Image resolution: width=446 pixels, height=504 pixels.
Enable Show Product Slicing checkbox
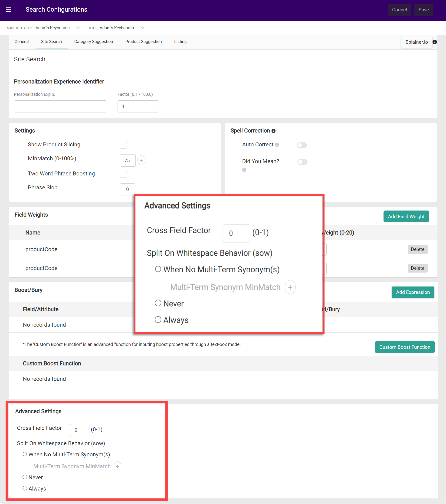pyautogui.click(x=123, y=145)
